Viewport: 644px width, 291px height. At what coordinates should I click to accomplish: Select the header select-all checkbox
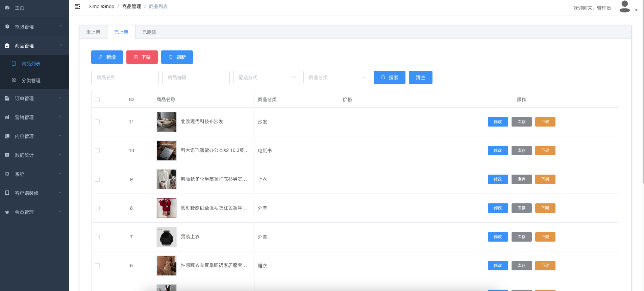(97, 99)
